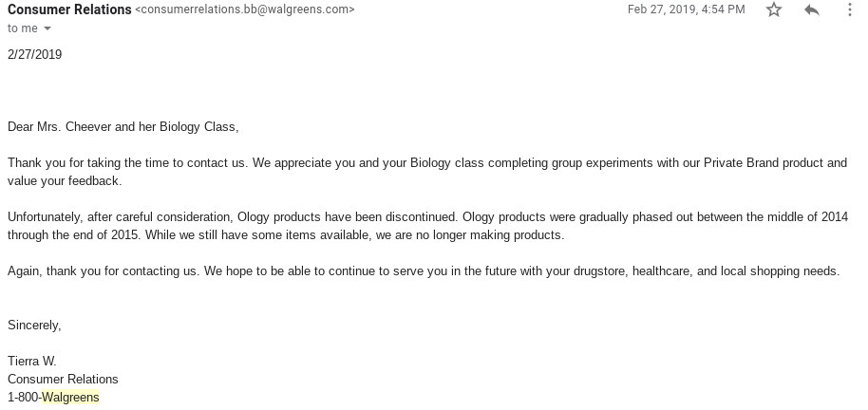Click the sender name Consumer Relations in header
868x410 pixels.
(x=69, y=9)
